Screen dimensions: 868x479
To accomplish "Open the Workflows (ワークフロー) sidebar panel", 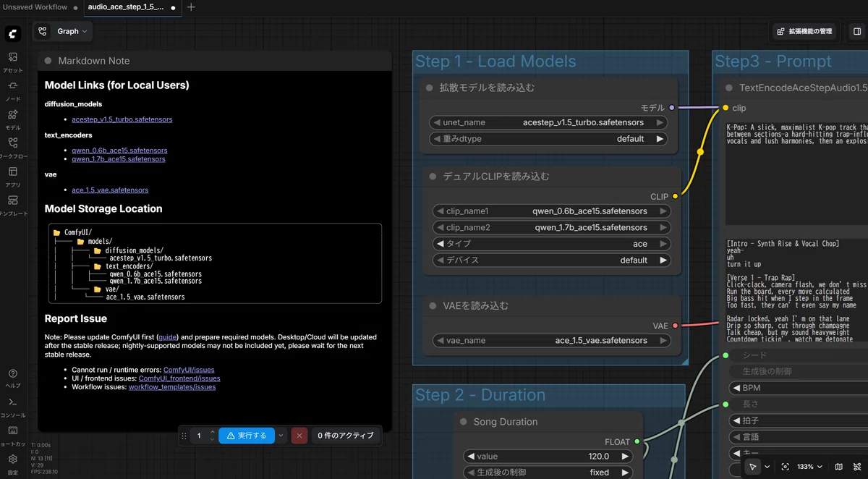I will coord(13,147).
